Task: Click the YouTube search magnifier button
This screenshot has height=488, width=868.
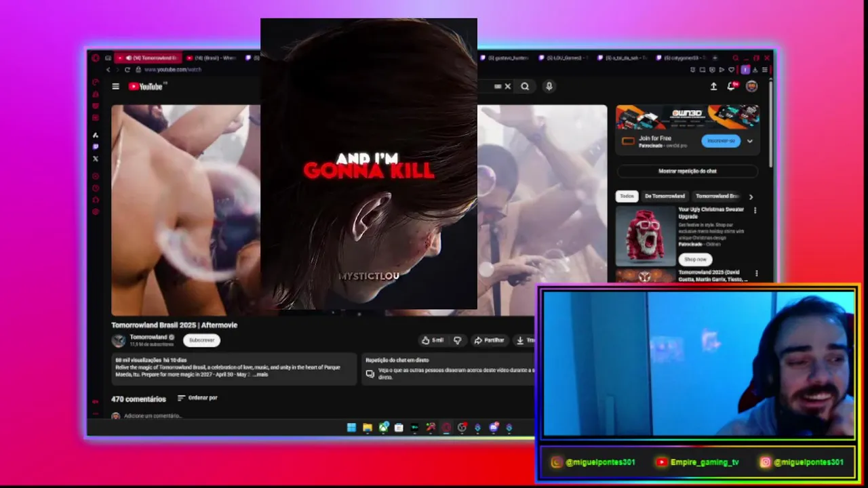Action: 525,86
